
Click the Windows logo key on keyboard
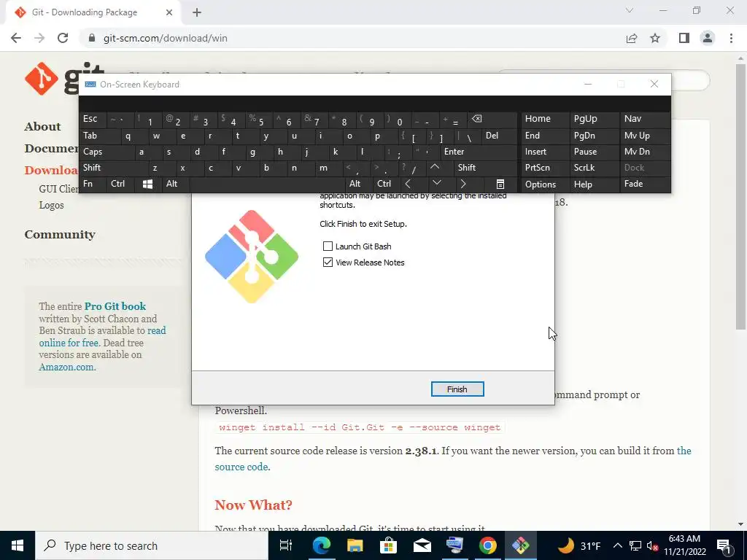tap(147, 184)
